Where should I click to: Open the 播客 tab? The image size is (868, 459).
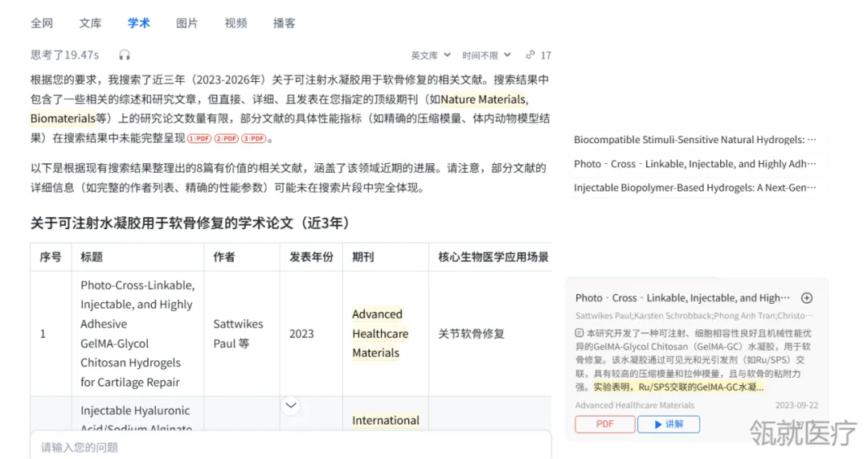click(284, 23)
